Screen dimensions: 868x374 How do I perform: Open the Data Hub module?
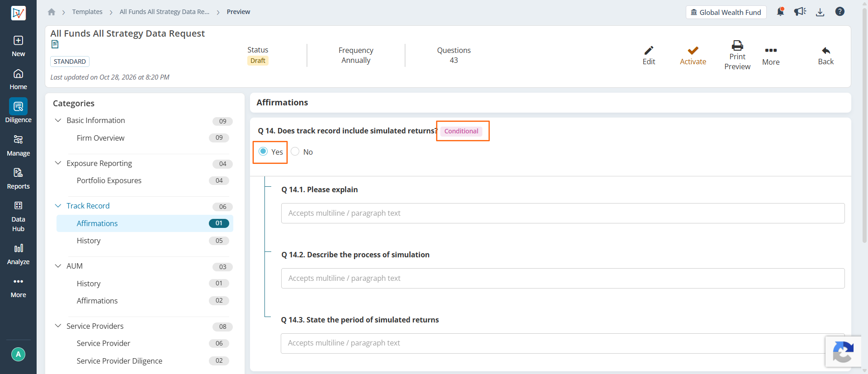pyautogui.click(x=18, y=217)
